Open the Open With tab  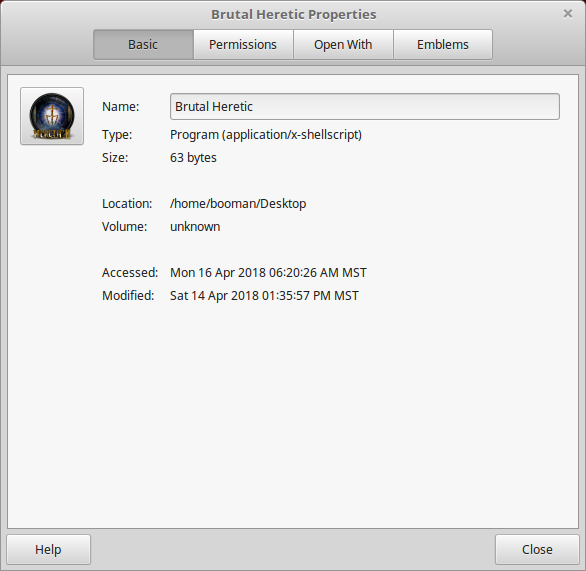click(343, 44)
